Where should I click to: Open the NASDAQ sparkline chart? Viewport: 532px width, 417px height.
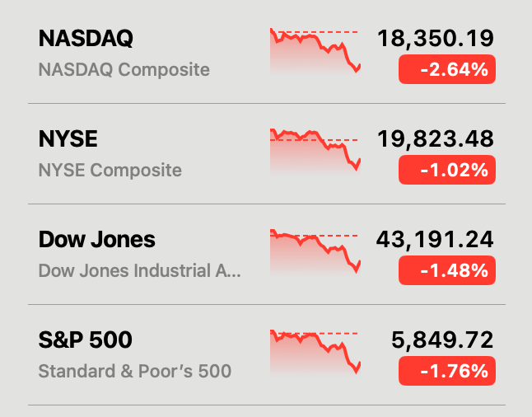coord(315,53)
